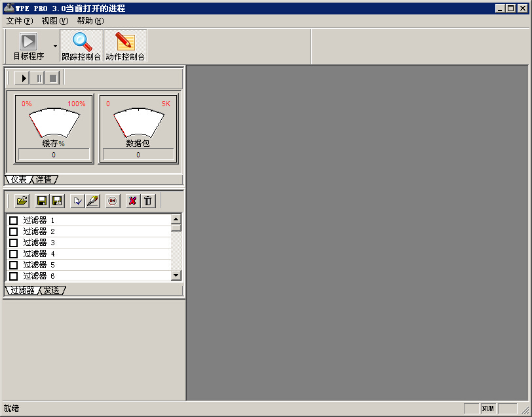Click the 目标程序 target program icon

pos(29,46)
